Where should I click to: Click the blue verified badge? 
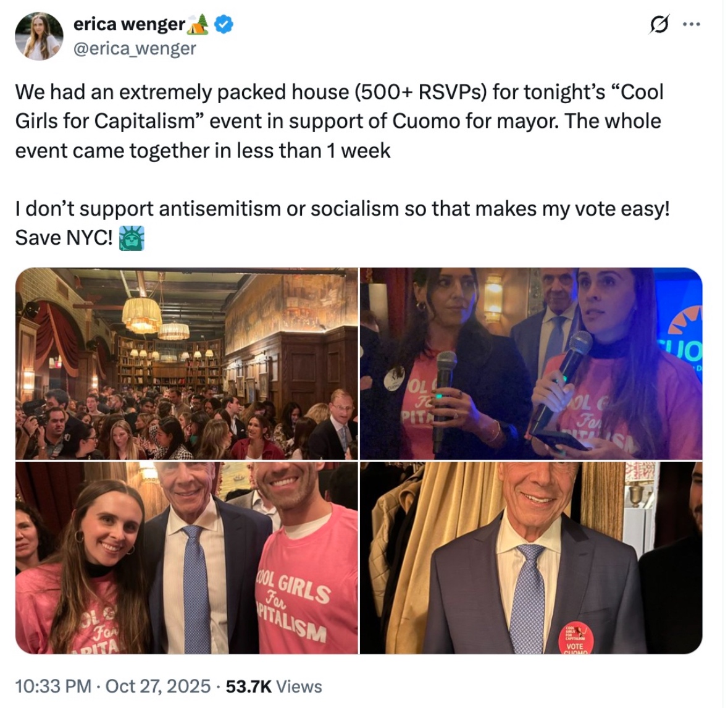pos(223,24)
